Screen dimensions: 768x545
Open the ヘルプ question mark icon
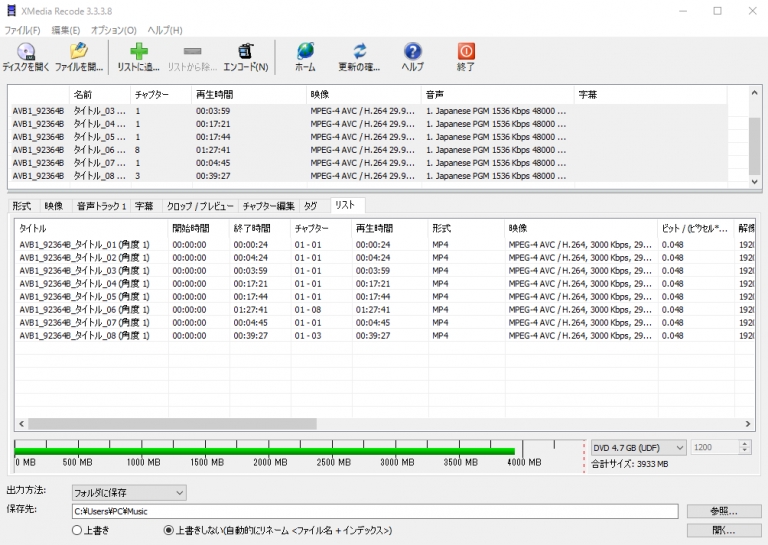(412, 52)
